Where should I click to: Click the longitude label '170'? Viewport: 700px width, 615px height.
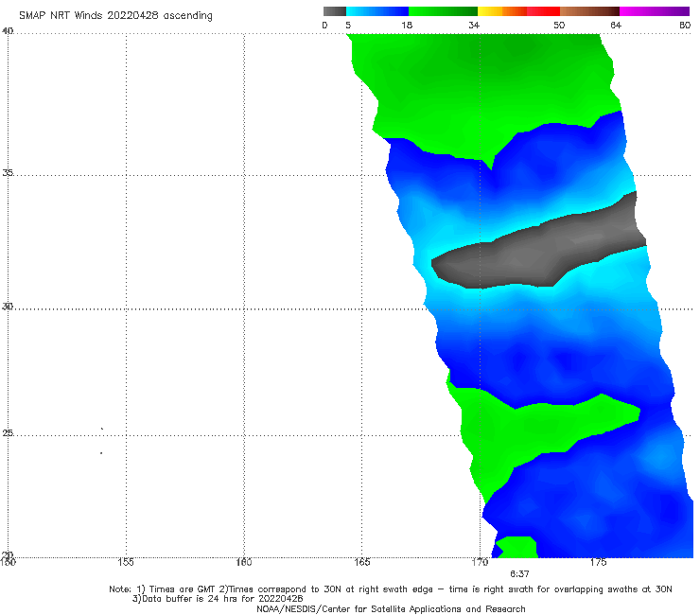pyautogui.click(x=480, y=562)
